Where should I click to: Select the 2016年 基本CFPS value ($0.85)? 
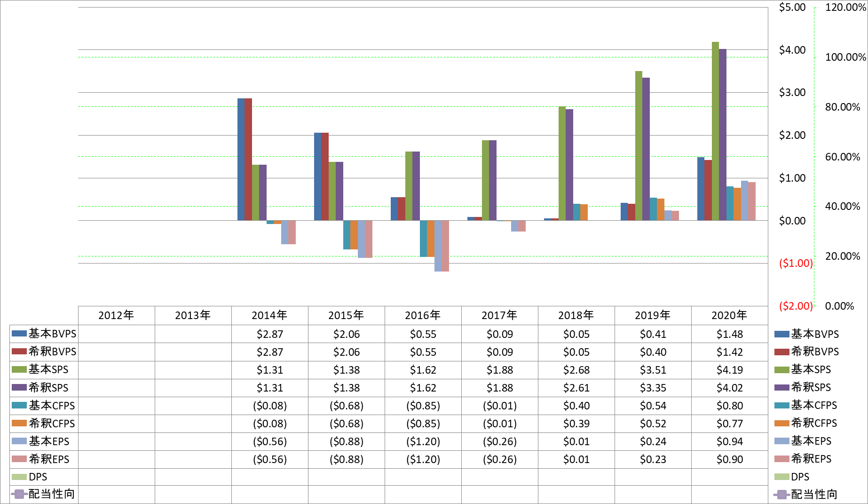pos(423,406)
